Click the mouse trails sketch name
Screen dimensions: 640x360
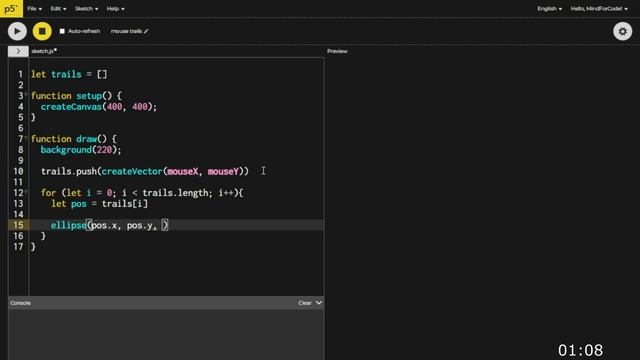point(126,31)
